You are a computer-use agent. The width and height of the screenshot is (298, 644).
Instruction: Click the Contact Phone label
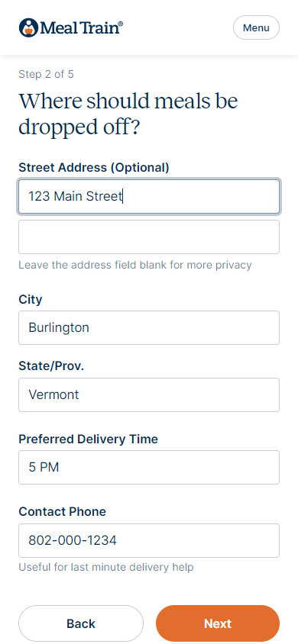63,512
